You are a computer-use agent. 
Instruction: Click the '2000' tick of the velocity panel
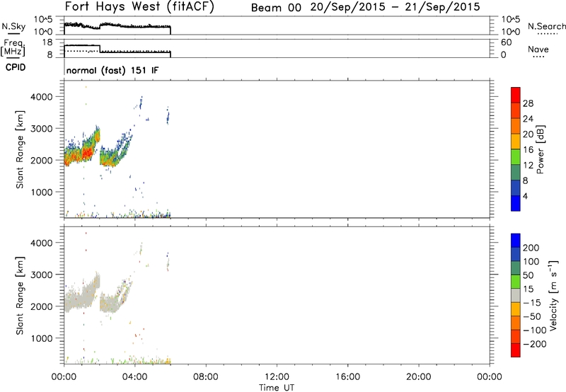(42, 306)
